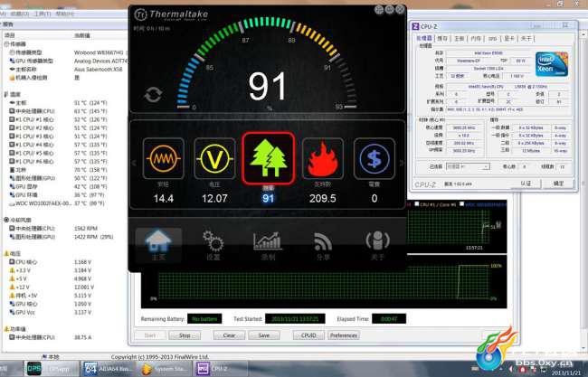Open the About tab in Thermaltake app
588x377 pixels.
(377, 245)
